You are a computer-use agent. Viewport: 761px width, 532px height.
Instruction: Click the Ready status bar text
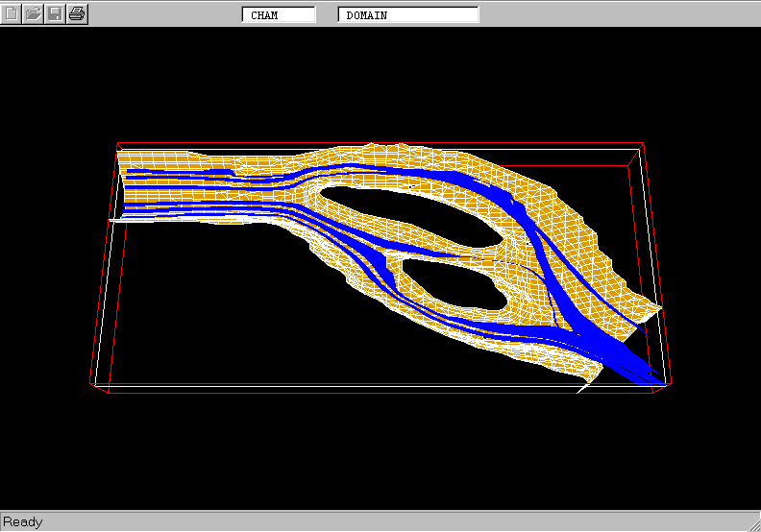[x=23, y=521]
